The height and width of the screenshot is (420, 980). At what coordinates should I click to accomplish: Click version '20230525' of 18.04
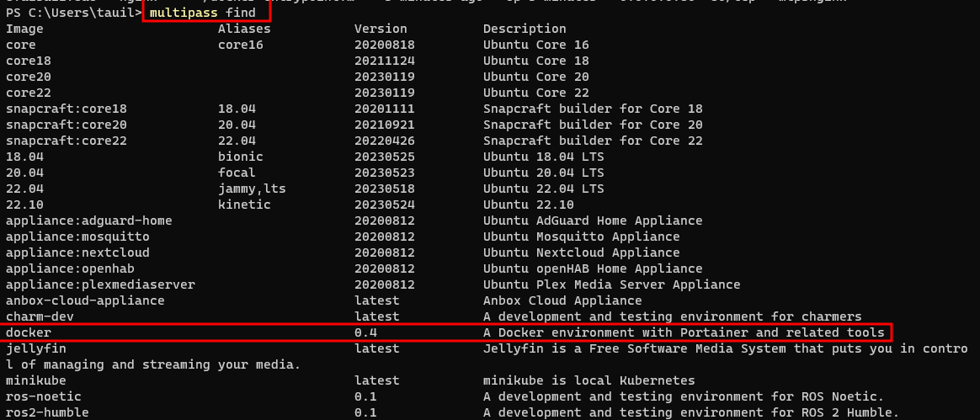pyautogui.click(x=385, y=157)
